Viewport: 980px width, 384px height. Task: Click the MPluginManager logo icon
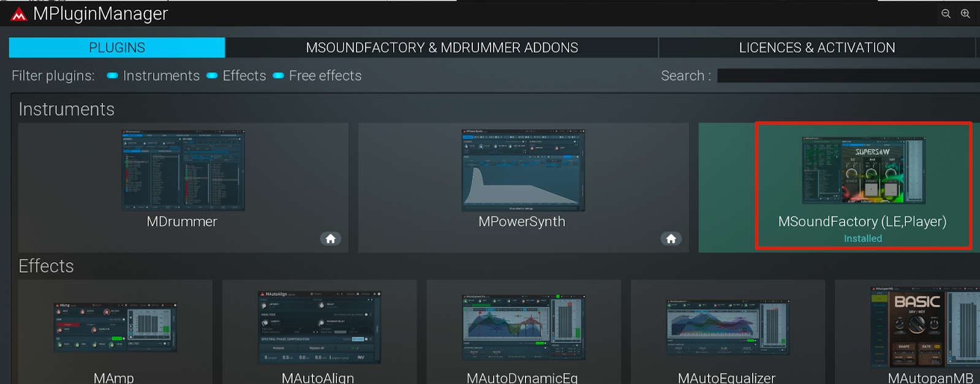coord(19,14)
